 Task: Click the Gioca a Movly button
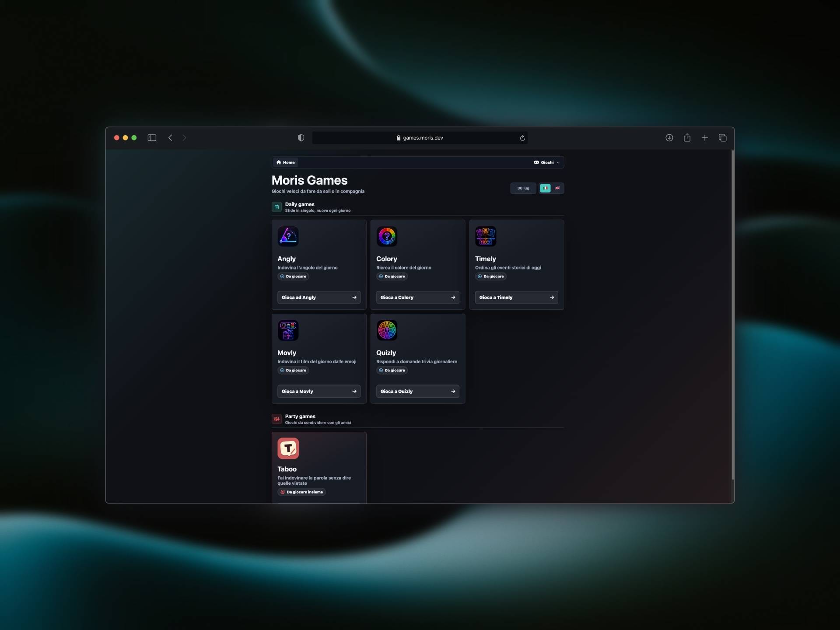[x=319, y=392]
